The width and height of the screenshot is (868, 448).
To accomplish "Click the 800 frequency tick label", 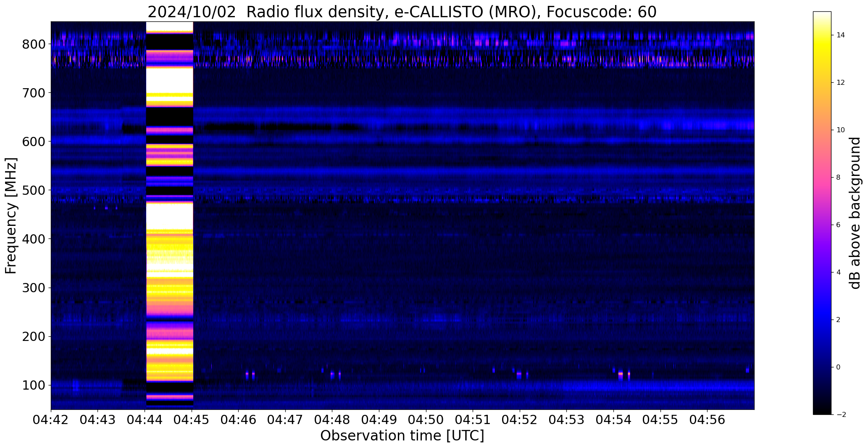I will [x=34, y=44].
